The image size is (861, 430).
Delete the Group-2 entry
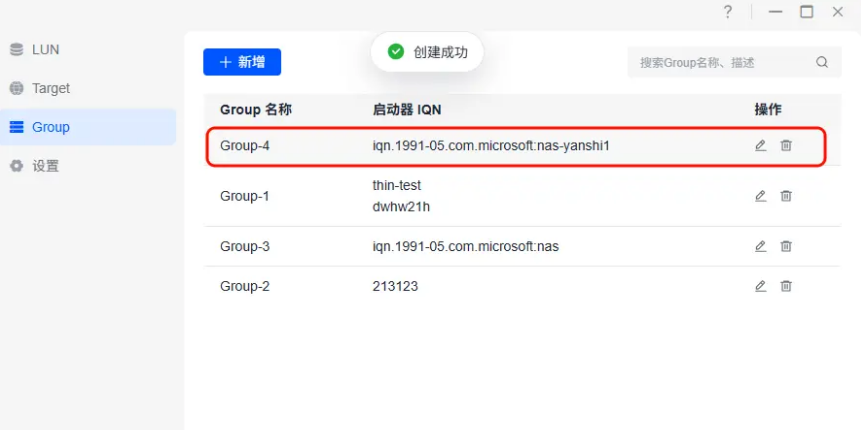pos(786,286)
